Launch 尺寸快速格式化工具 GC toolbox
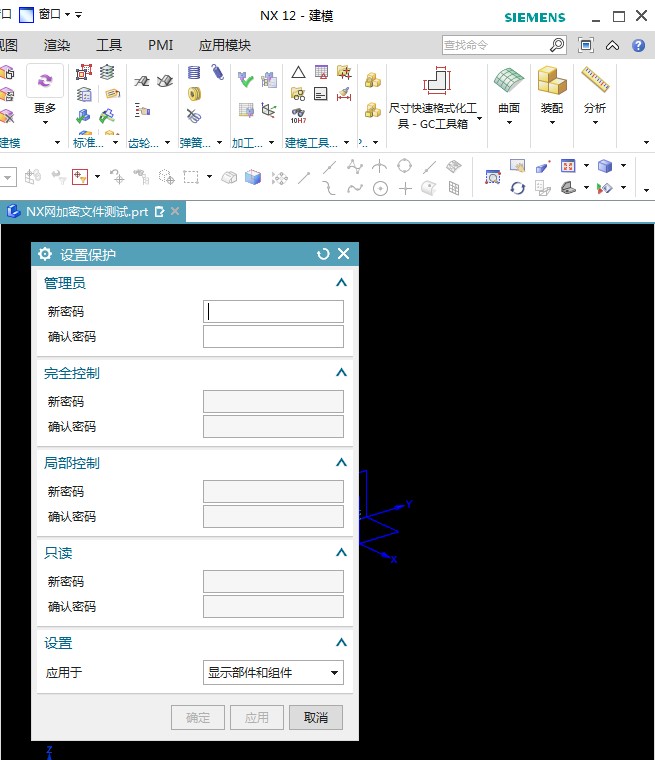The image size is (655, 760). (x=435, y=98)
